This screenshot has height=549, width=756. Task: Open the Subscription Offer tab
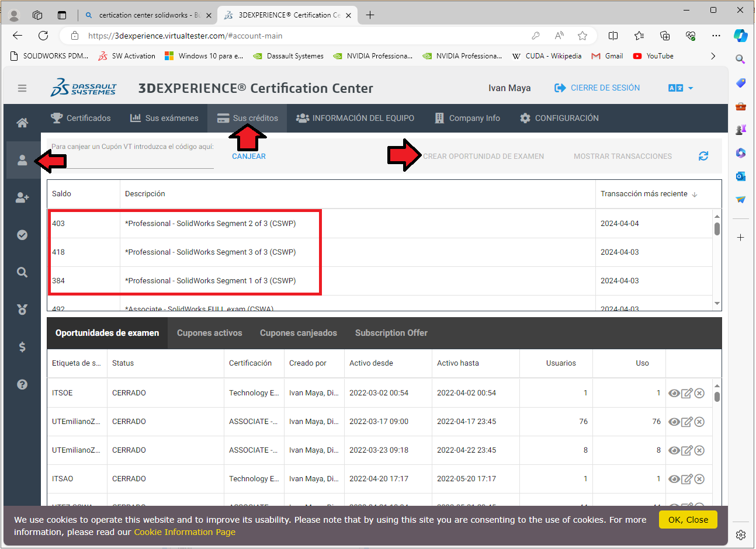[391, 333]
